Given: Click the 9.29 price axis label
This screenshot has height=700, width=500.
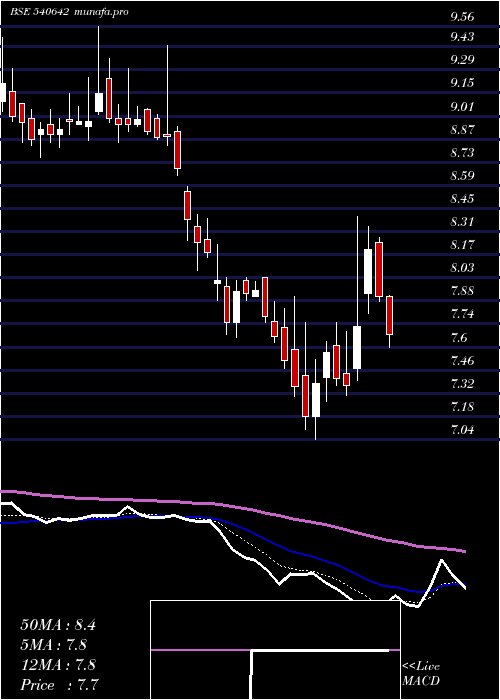Looking at the screenshot, I should pos(462,59).
